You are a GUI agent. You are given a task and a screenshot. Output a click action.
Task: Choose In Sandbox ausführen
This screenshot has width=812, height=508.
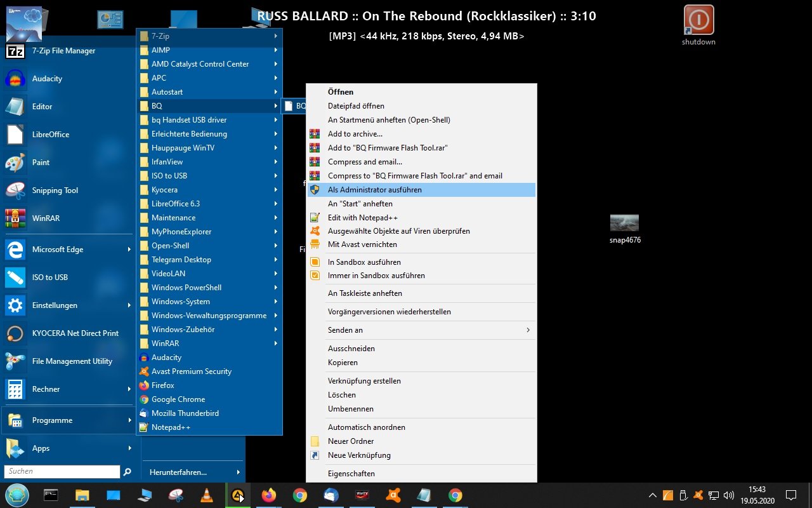[x=421, y=262]
